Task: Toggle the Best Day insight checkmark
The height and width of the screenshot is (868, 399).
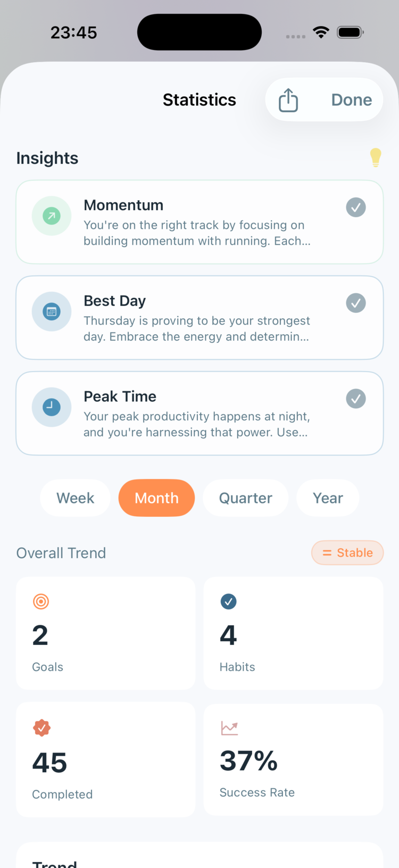Action: [x=356, y=303]
